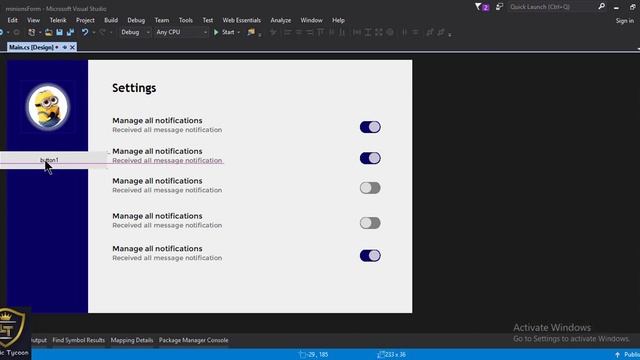Image resolution: width=640 pixels, height=360 pixels.
Task: Select the Settings heading label
Action: (x=134, y=88)
